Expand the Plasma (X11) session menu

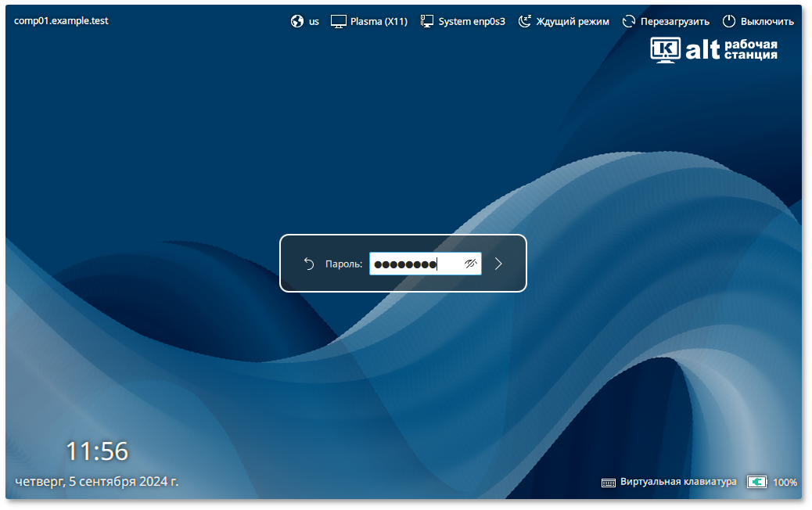coord(379,22)
